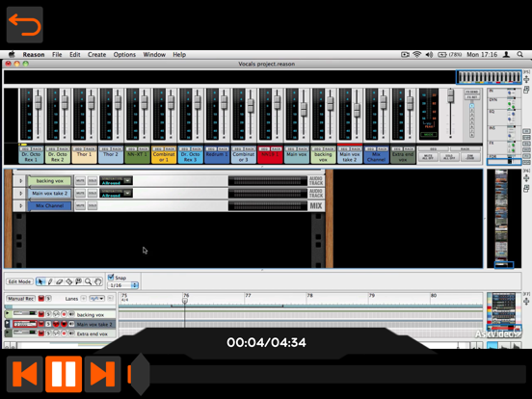Click the FX SEND button in master section
The height and width of the screenshot is (399, 532).
click(x=471, y=92)
